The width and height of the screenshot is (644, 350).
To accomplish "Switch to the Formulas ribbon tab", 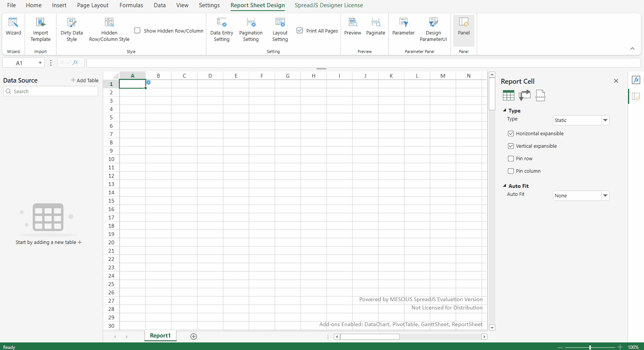I will tap(131, 5).
